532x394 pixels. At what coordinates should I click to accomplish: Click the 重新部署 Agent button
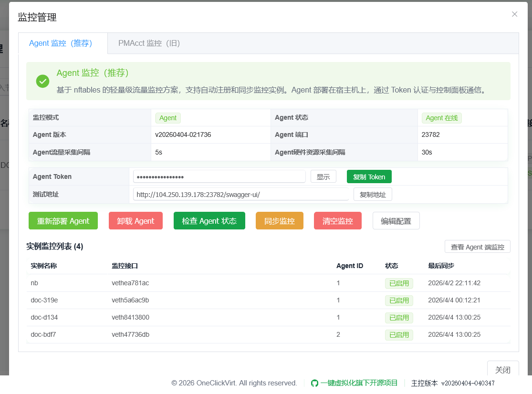(x=63, y=221)
